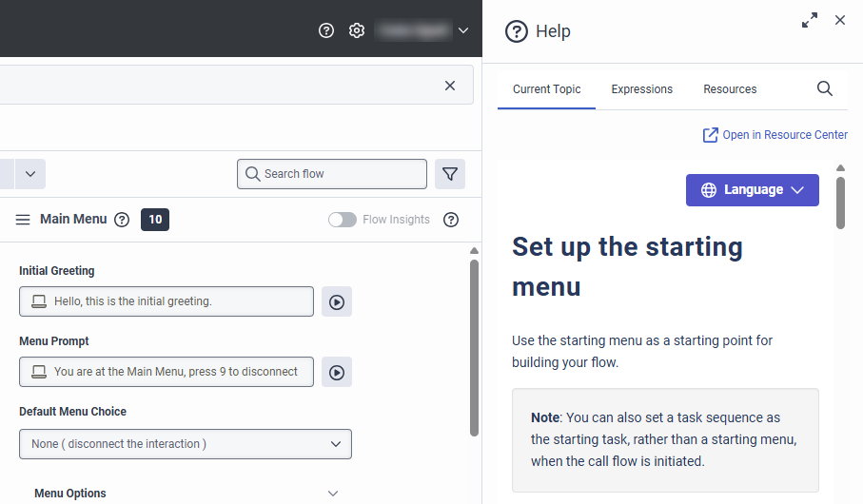Play the Menu Prompt audio
This screenshot has height=504, width=863.
(337, 373)
